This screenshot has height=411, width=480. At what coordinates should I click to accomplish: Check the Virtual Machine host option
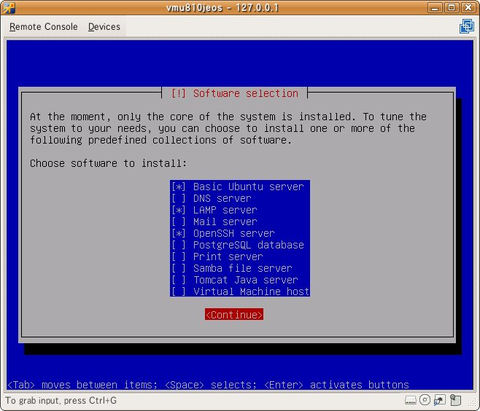click(x=240, y=292)
